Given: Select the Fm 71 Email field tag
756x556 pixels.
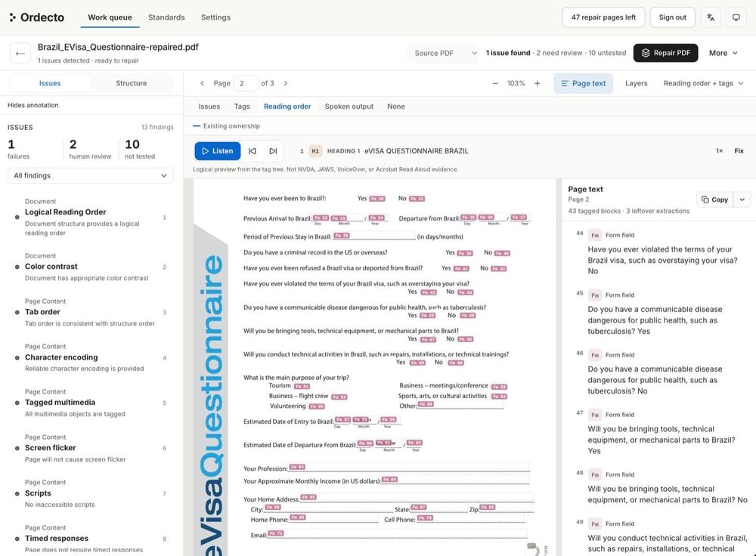Looking at the screenshot, I should tap(276, 533).
